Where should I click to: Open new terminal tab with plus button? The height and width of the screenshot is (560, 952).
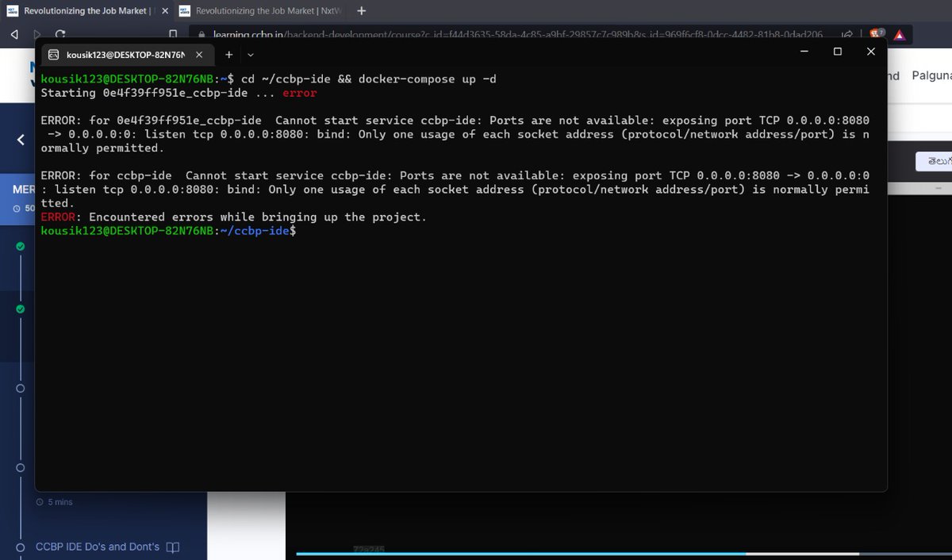click(x=229, y=55)
